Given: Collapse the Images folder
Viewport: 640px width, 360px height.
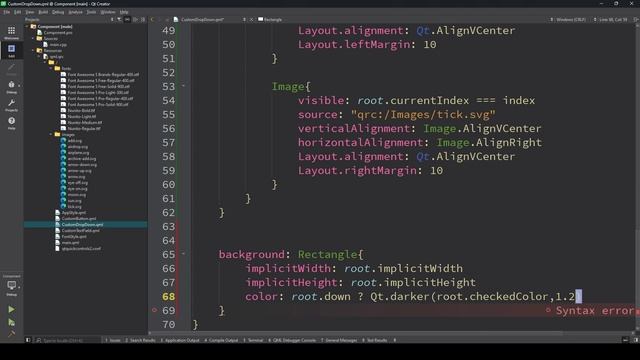Looking at the screenshot, I should pyautogui.click(x=51, y=134).
